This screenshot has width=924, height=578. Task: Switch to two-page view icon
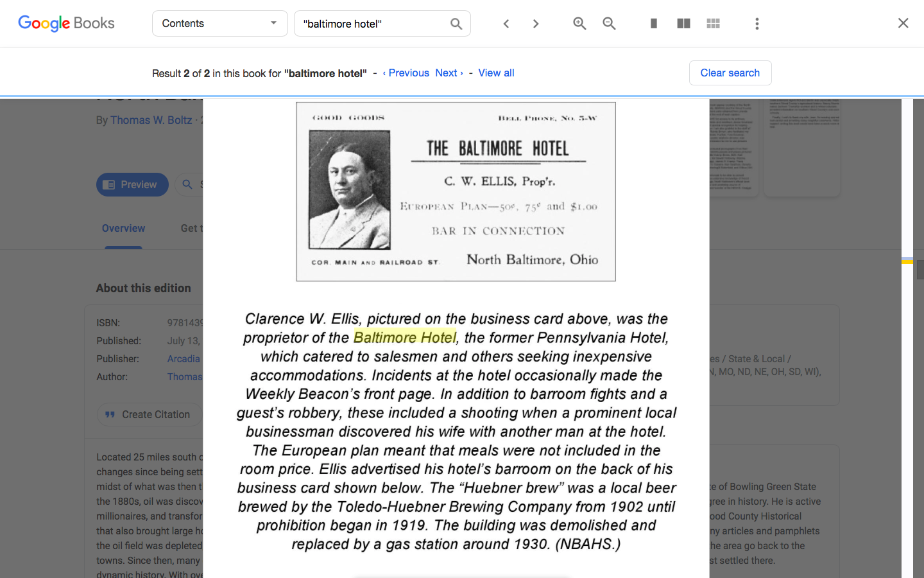(683, 24)
